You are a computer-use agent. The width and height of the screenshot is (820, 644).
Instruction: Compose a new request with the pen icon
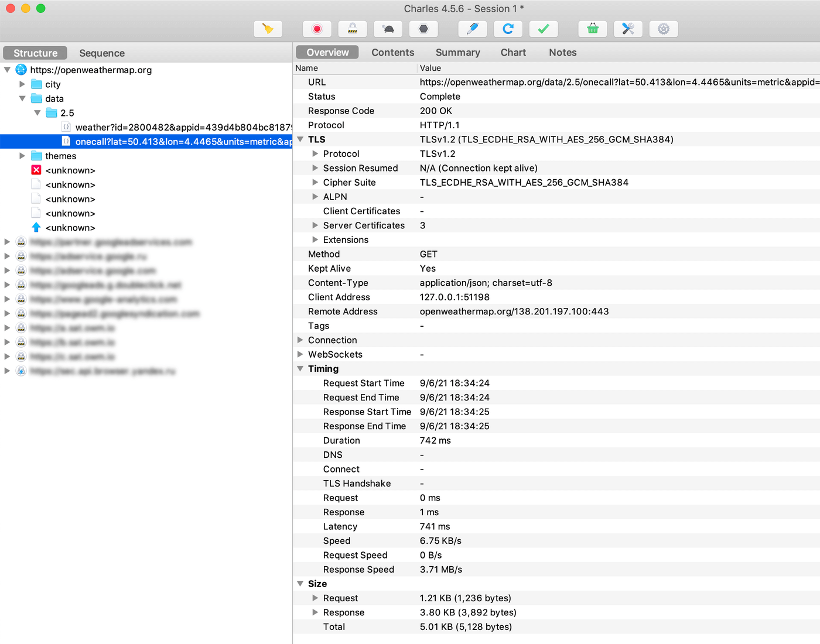pyautogui.click(x=473, y=29)
